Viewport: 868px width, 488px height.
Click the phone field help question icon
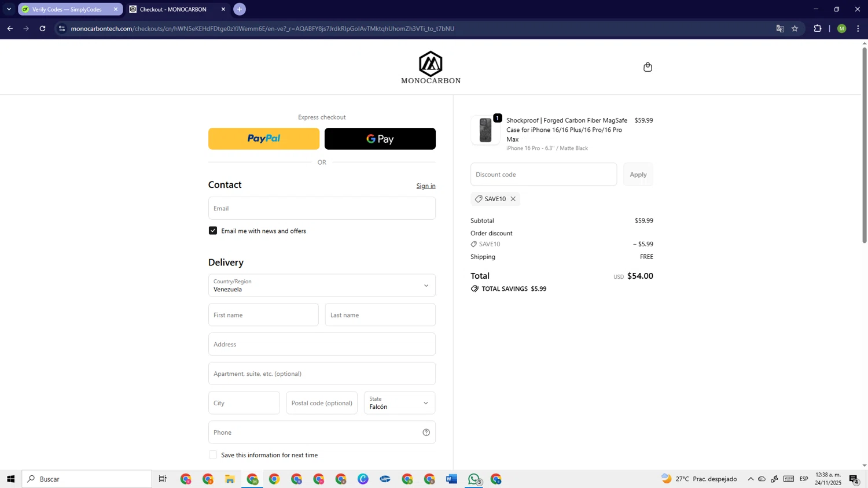point(426,432)
